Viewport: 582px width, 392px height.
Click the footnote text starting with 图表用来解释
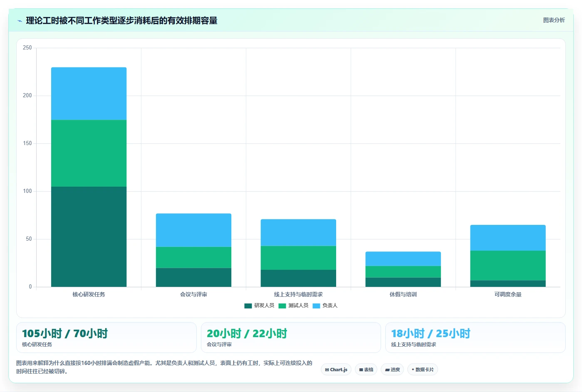(x=164, y=367)
